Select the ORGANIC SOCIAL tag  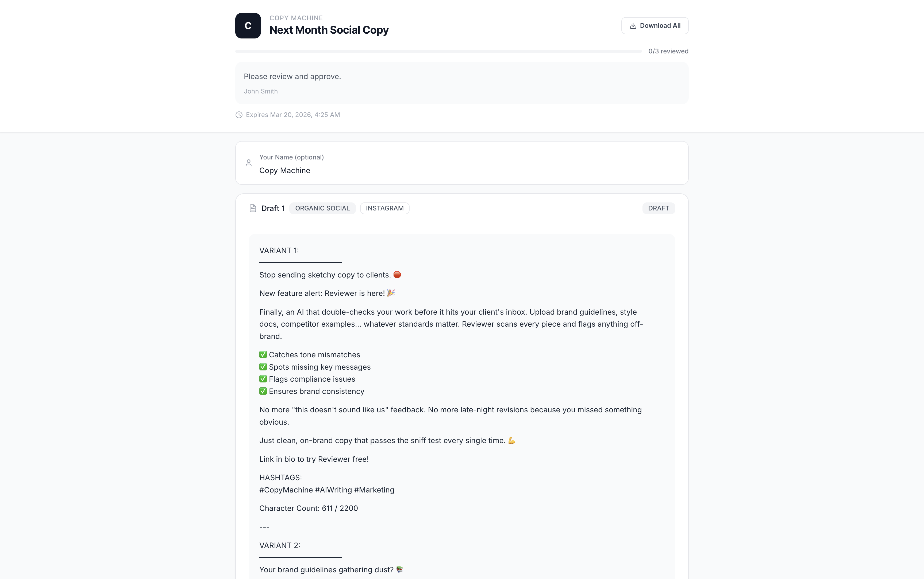(x=322, y=208)
